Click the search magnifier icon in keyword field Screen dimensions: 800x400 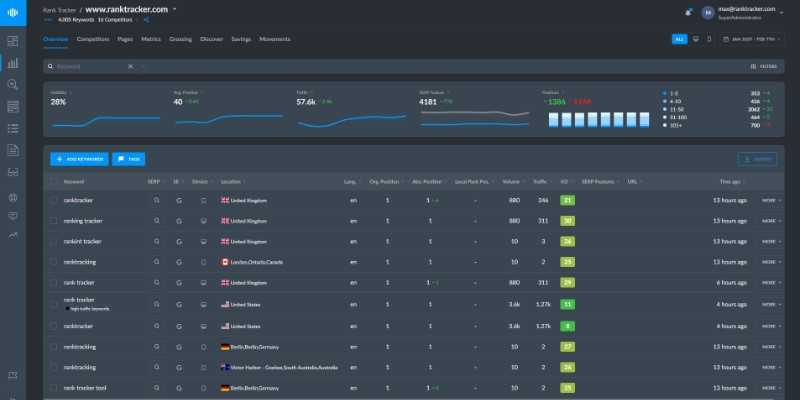pyautogui.click(x=51, y=66)
